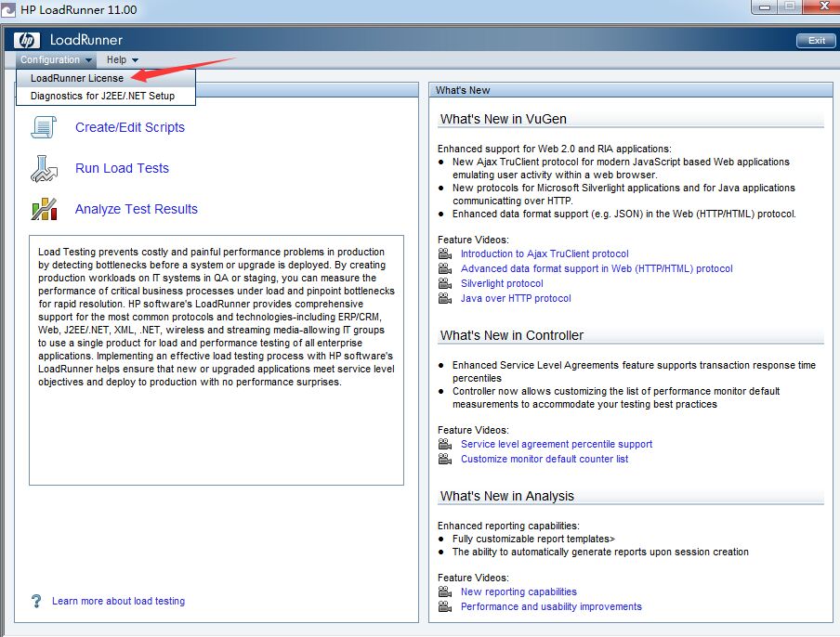Click the What's New in Controller heading

[512, 335]
